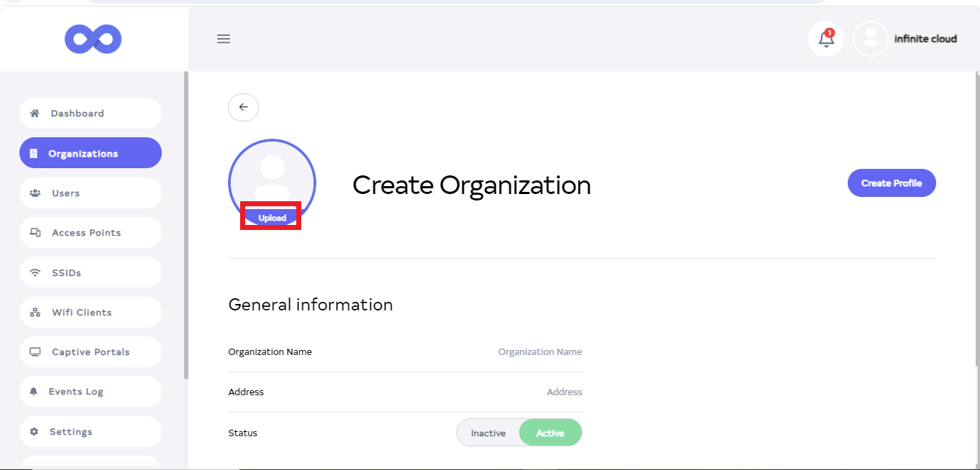Viewport: 980px width, 470px height.
Task: Click the SSIDs wifi icon
Action: 35,273
